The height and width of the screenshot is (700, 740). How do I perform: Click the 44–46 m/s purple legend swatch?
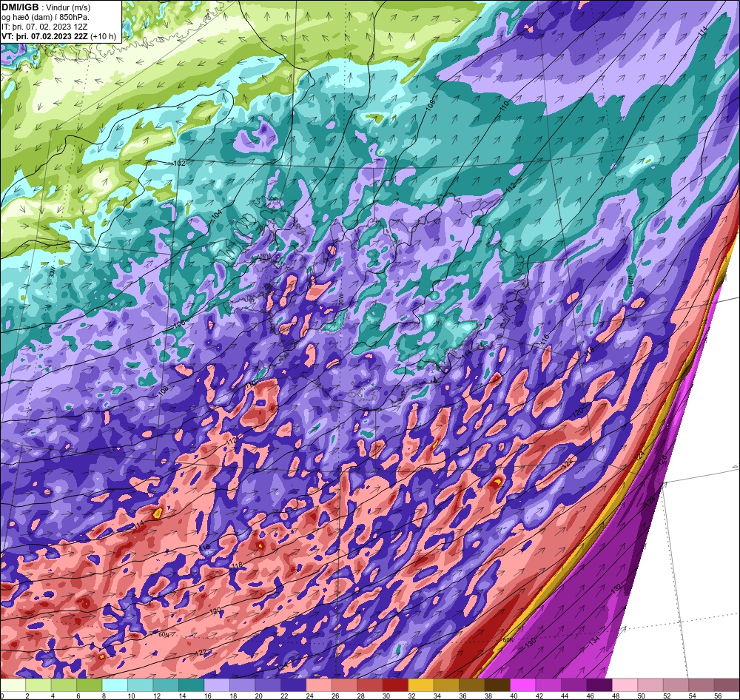pos(574,685)
